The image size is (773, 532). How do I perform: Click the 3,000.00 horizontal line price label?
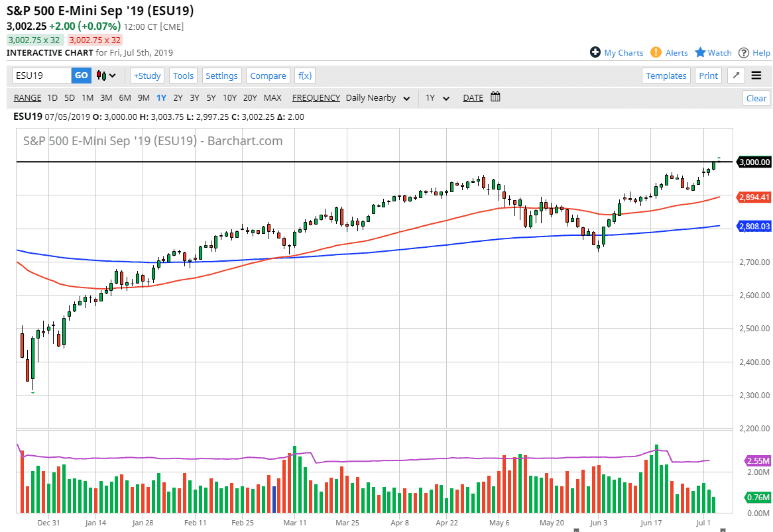(x=753, y=162)
